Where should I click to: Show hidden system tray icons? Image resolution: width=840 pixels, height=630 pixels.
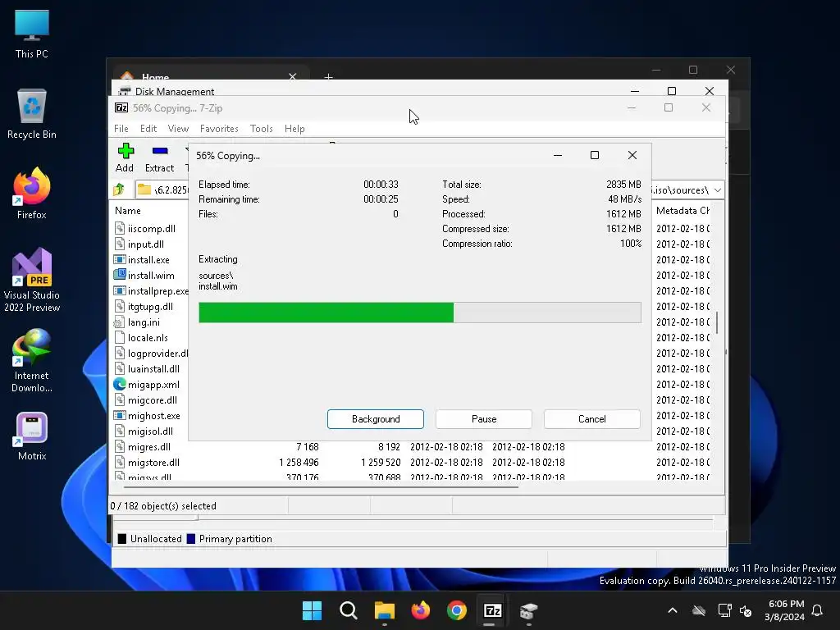(673, 610)
